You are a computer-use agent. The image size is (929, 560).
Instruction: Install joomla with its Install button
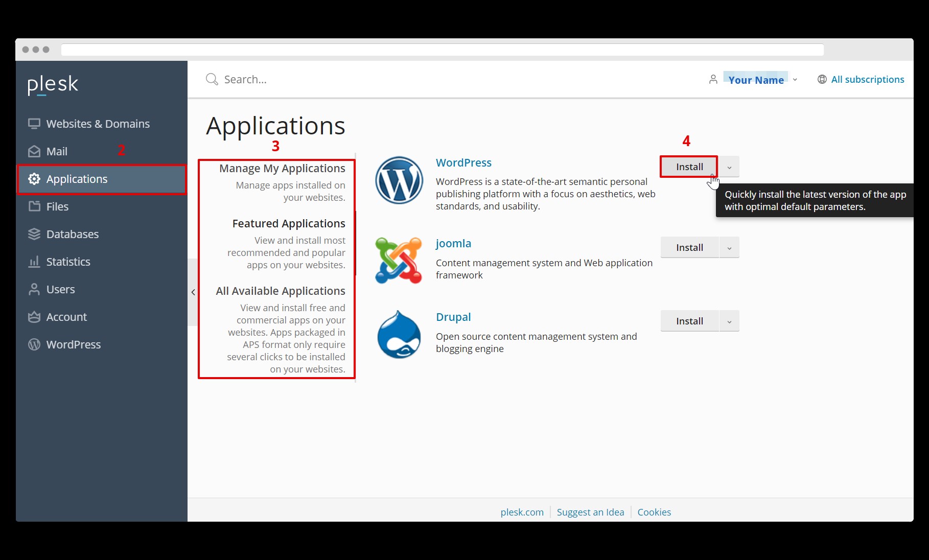coord(689,247)
